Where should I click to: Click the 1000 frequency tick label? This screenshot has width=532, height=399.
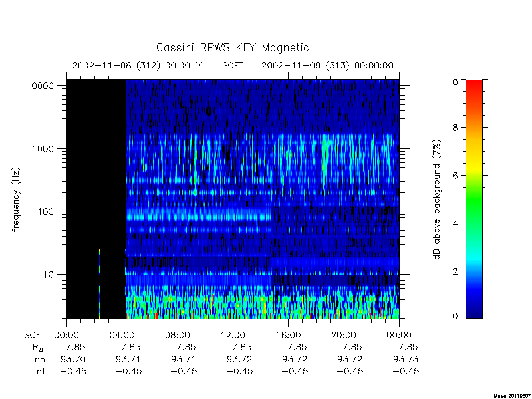coord(43,148)
